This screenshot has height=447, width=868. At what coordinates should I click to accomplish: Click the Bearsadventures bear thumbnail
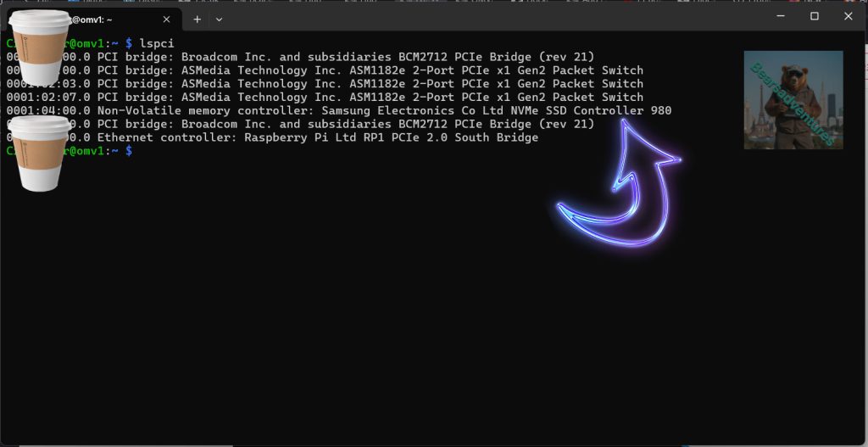[x=793, y=100]
